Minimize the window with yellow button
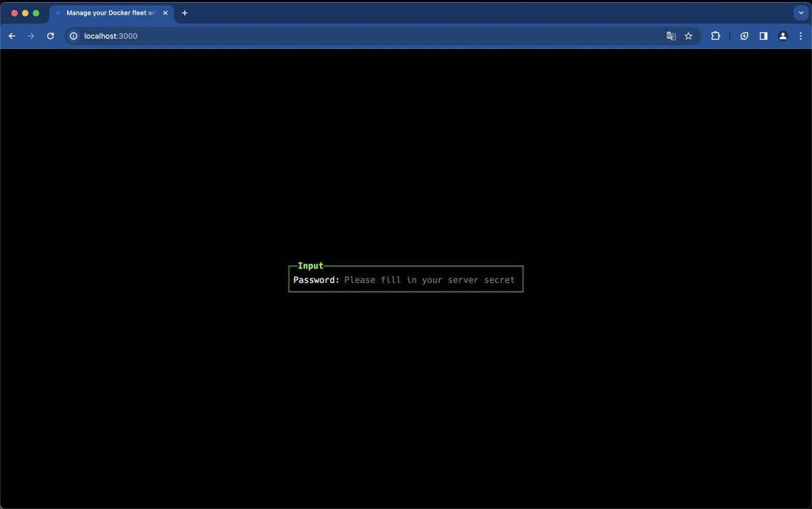The width and height of the screenshot is (812, 509). [x=25, y=13]
